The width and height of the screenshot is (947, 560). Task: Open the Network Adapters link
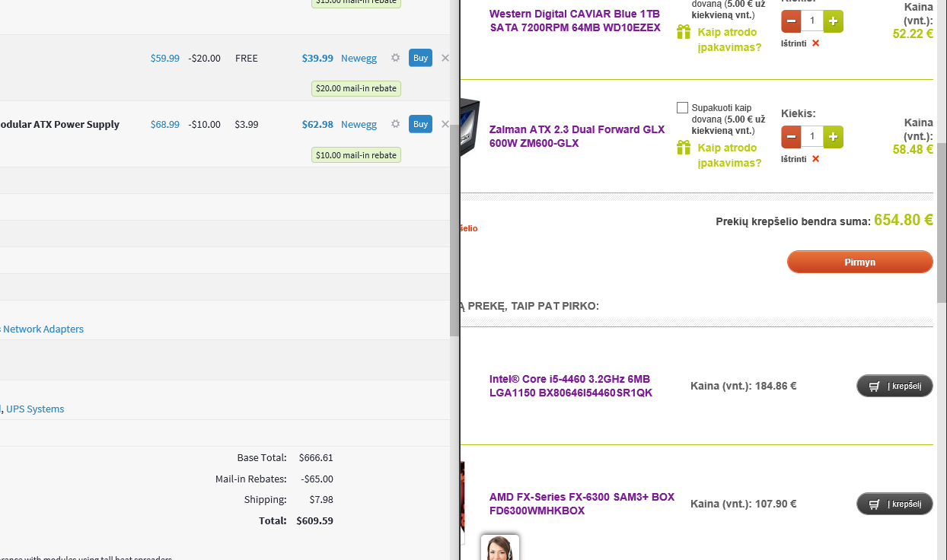[x=43, y=329]
